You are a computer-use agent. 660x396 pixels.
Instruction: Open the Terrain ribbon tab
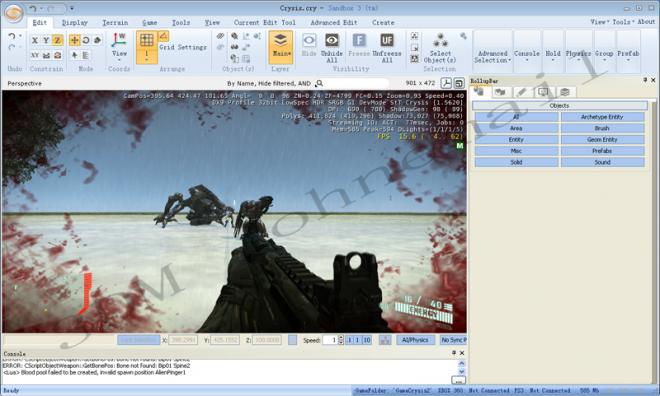coord(115,23)
